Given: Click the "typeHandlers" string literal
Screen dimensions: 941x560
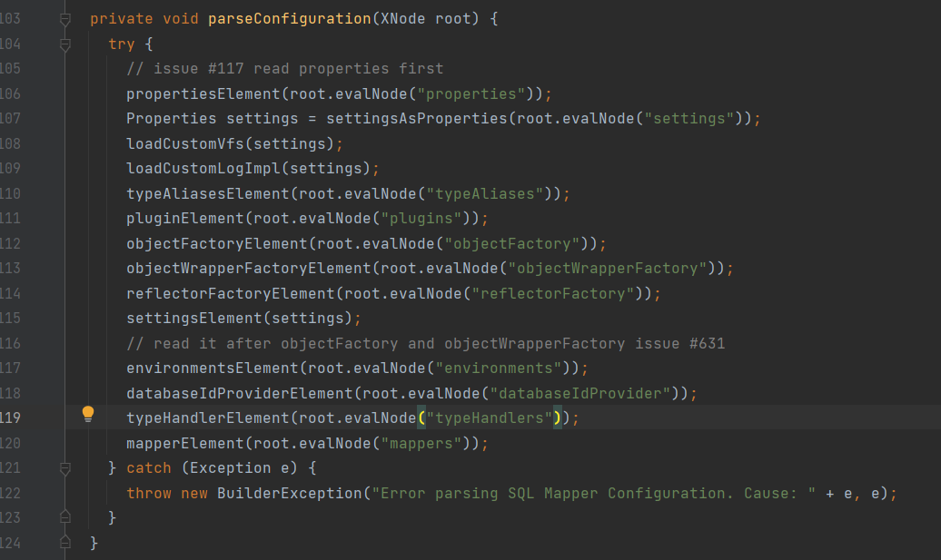Looking at the screenshot, I should point(489,418).
